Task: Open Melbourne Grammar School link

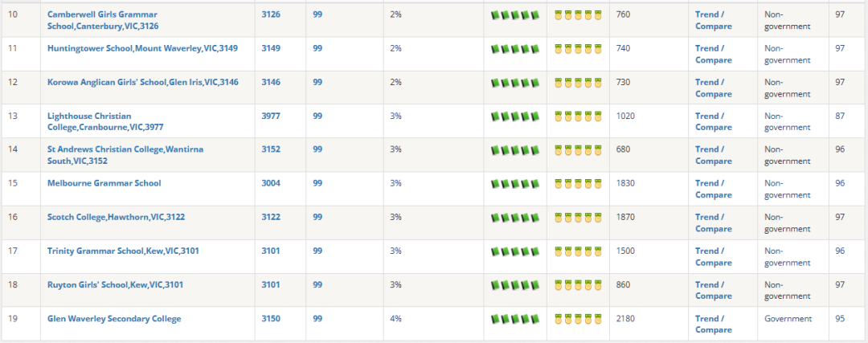Action: click(x=104, y=183)
